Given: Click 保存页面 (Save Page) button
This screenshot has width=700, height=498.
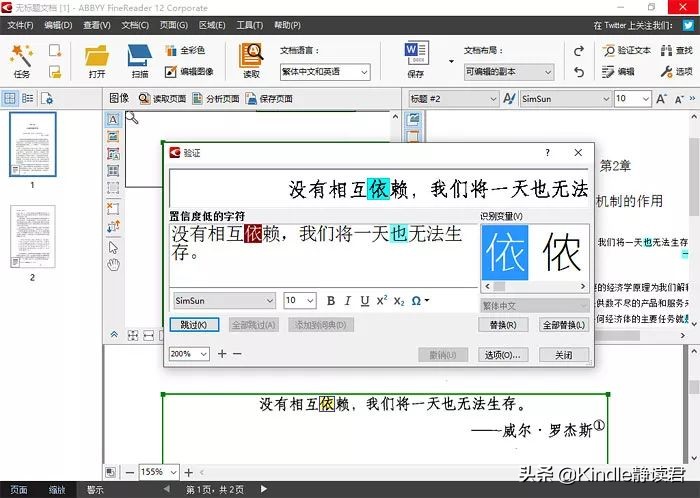Looking at the screenshot, I should 269,99.
